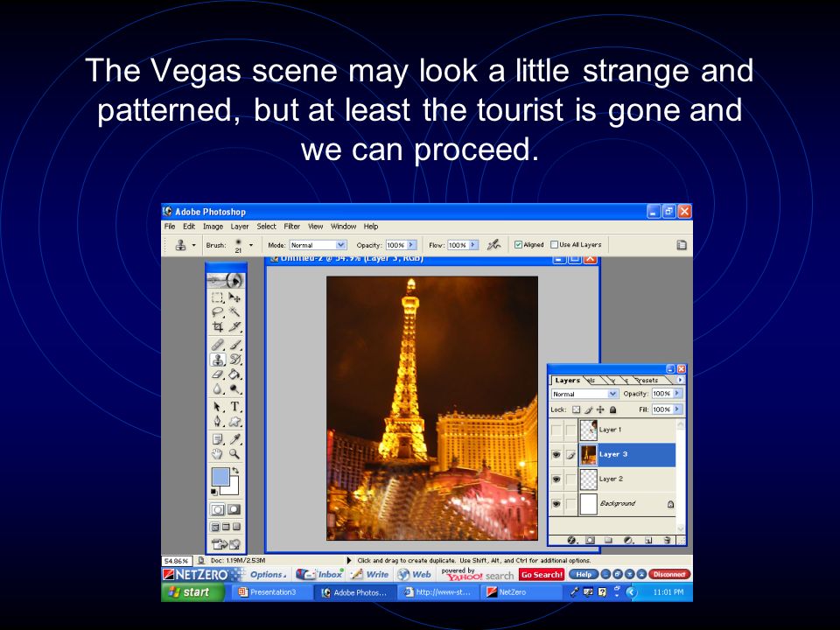Open the Windows start menu
Image resolution: width=840 pixels, height=630 pixels.
tap(192, 592)
